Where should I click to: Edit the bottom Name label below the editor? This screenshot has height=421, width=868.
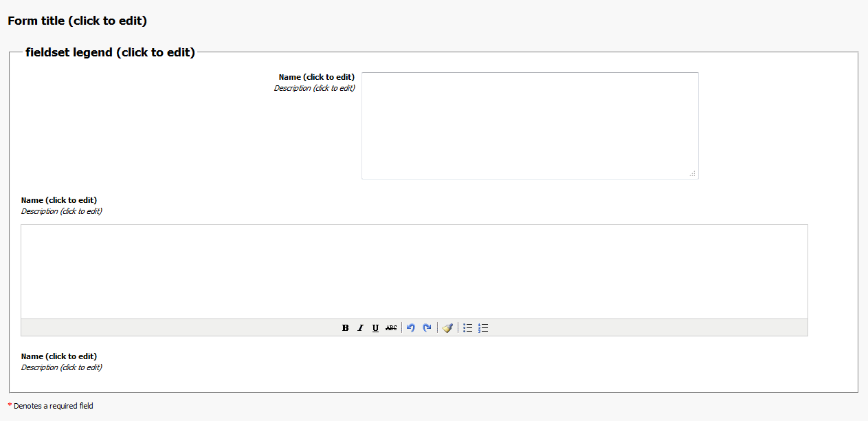[x=59, y=356]
